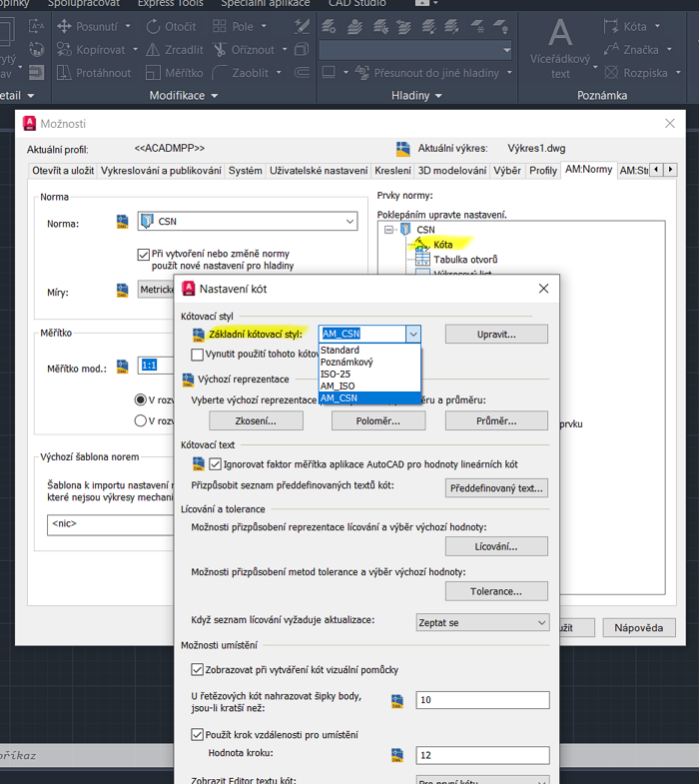Screen dimensions: 699x784
Task: Choose AM_ISO in the style list
Action: (x=369, y=386)
